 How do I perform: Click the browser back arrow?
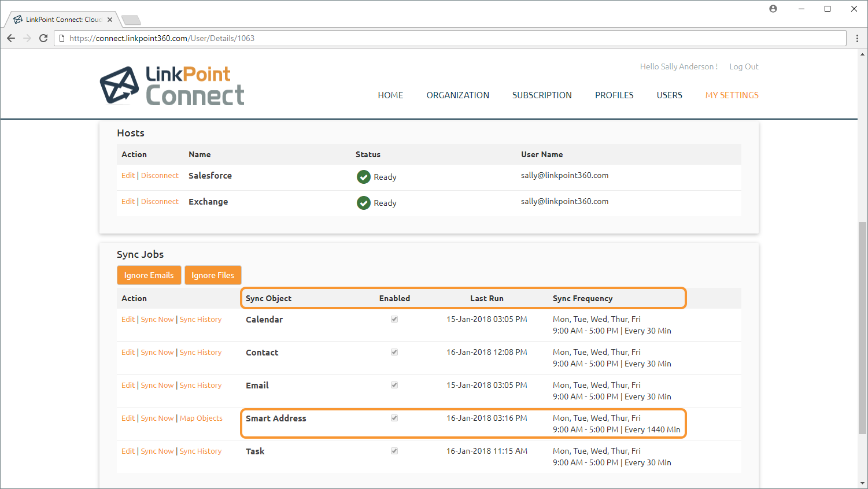click(x=11, y=38)
